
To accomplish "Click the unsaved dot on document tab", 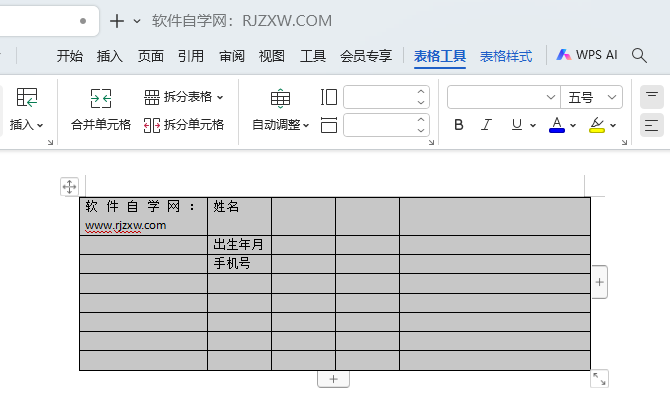I will click(x=83, y=21).
